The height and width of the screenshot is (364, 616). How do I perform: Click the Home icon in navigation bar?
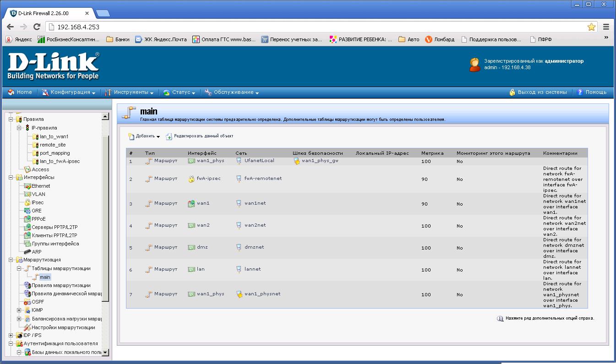pyautogui.click(x=11, y=92)
